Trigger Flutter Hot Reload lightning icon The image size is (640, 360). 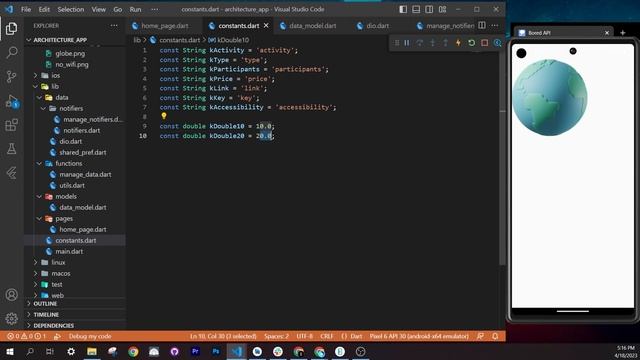[x=458, y=43]
